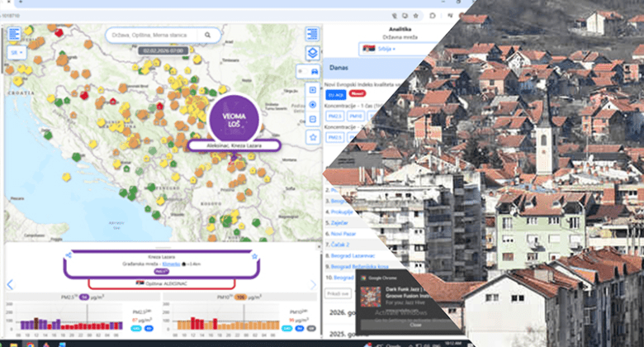
Task: Toggle PM2.5 concentration chip in Danas panel
Action: 336,116
